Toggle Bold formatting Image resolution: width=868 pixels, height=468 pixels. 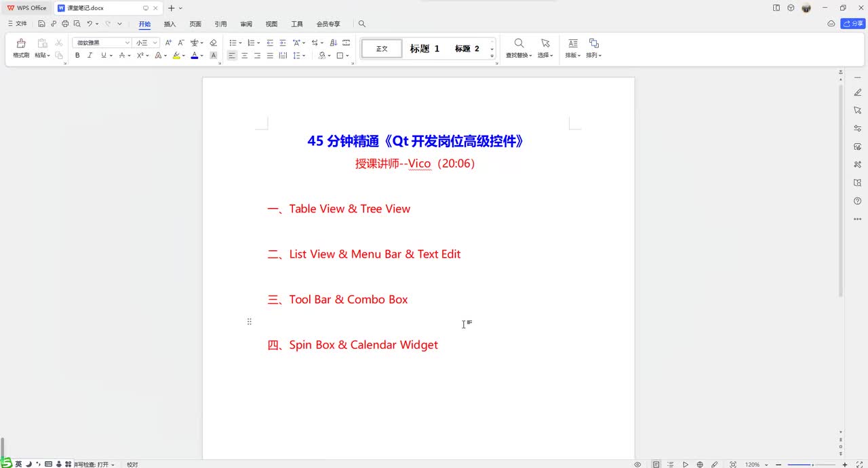(77, 56)
